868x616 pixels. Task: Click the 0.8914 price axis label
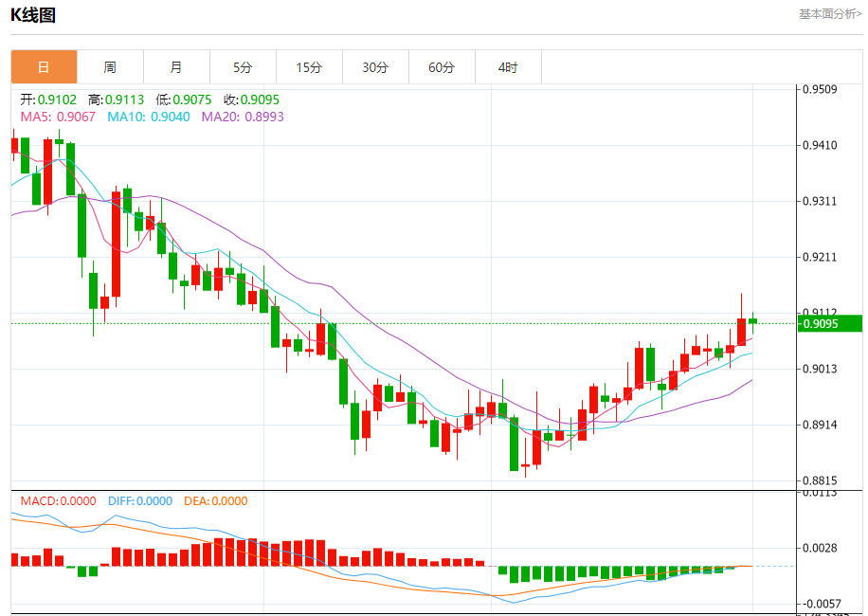(820, 425)
